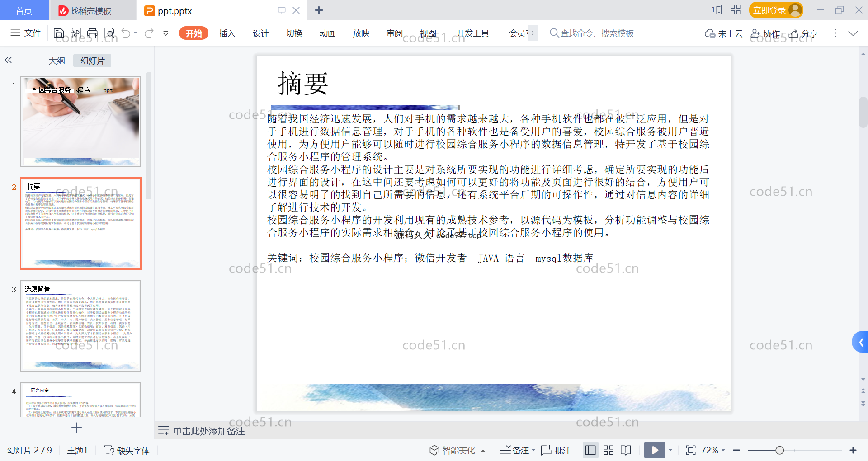Select slide 1 thumbnail
Image resolution: width=868 pixels, height=461 pixels.
80,121
